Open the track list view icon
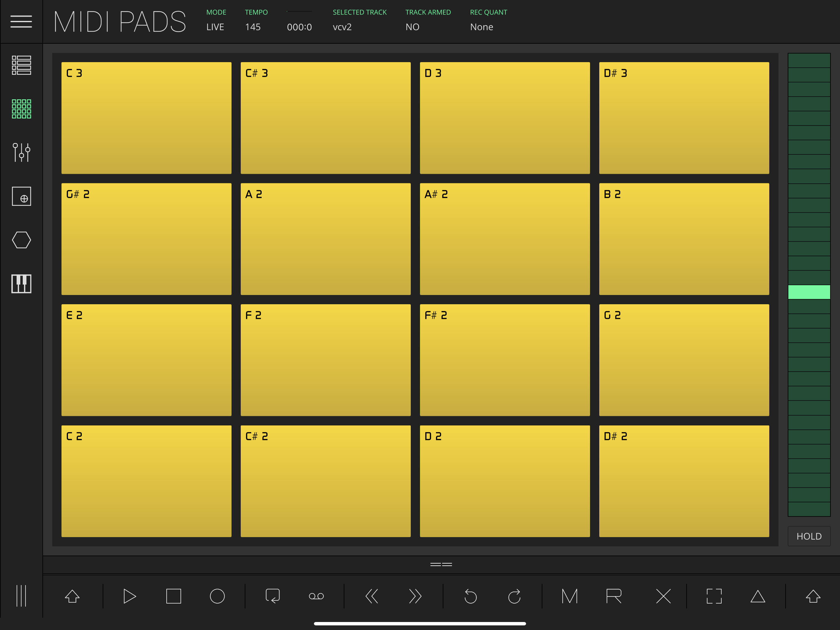 tap(21, 65)
